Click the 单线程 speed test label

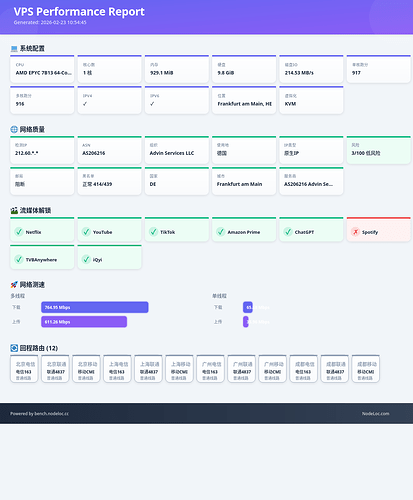point(219,296)
